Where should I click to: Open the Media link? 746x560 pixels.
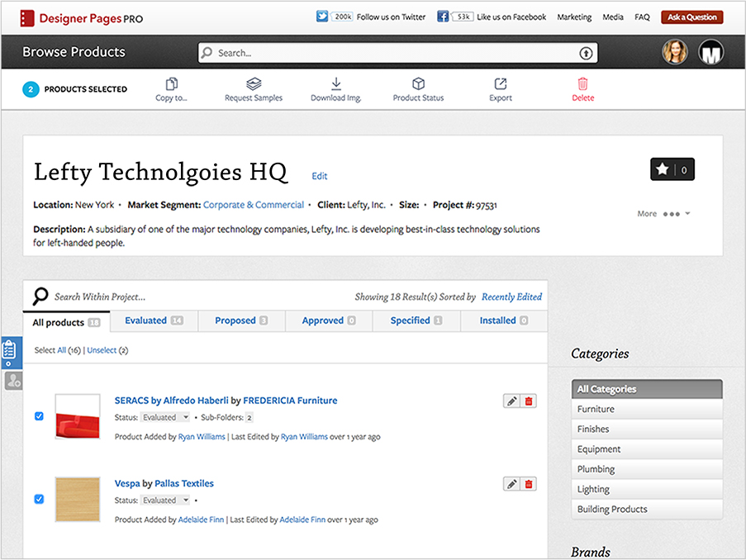click(613, 17)
